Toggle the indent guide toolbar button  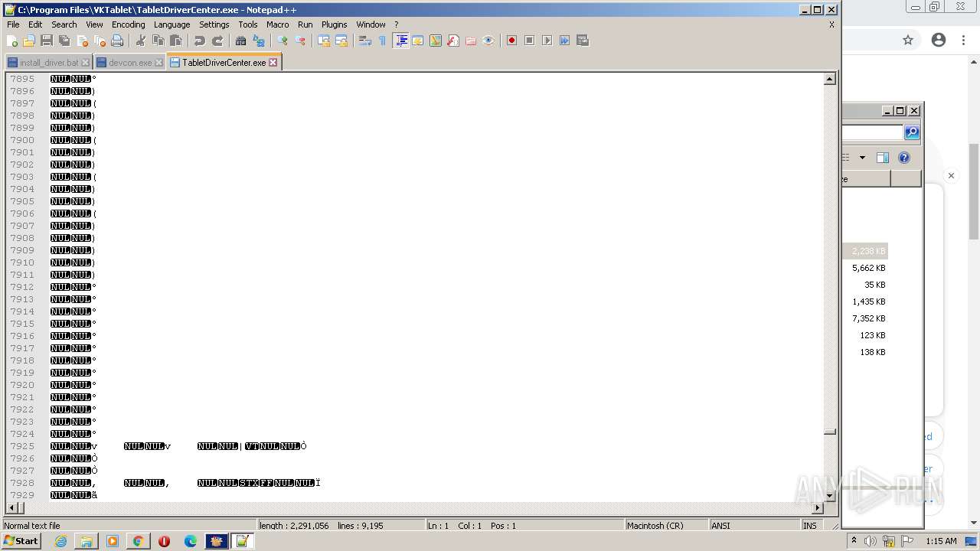tap(400, 41)
